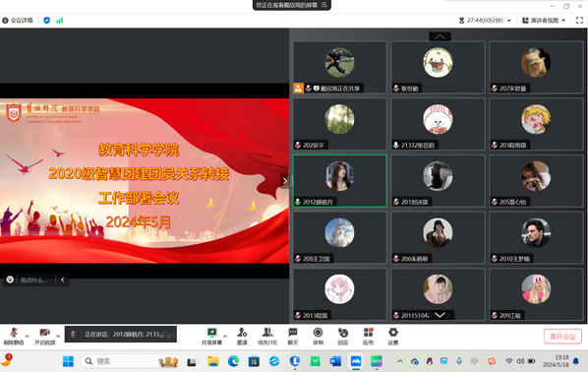Click the network signal bars icon
Viewport: 588px width, 372px height.
59,21
